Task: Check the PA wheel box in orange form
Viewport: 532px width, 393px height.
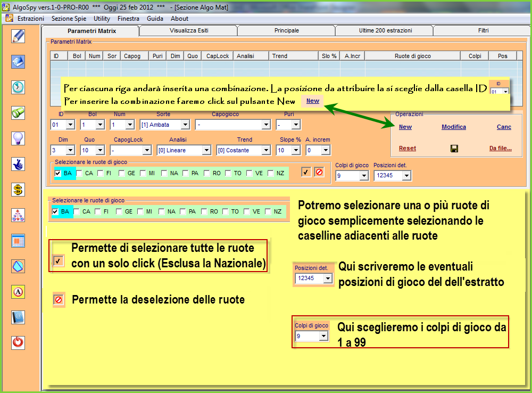Action: 186,173
